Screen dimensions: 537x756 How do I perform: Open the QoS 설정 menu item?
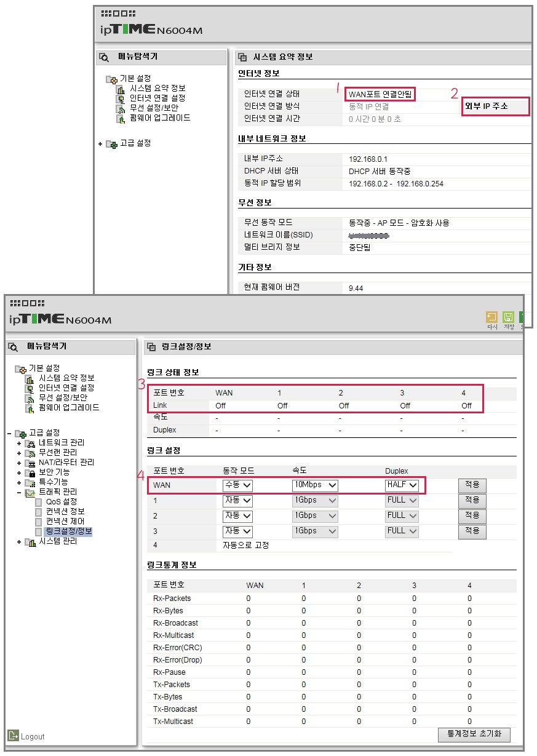[62, 501]
